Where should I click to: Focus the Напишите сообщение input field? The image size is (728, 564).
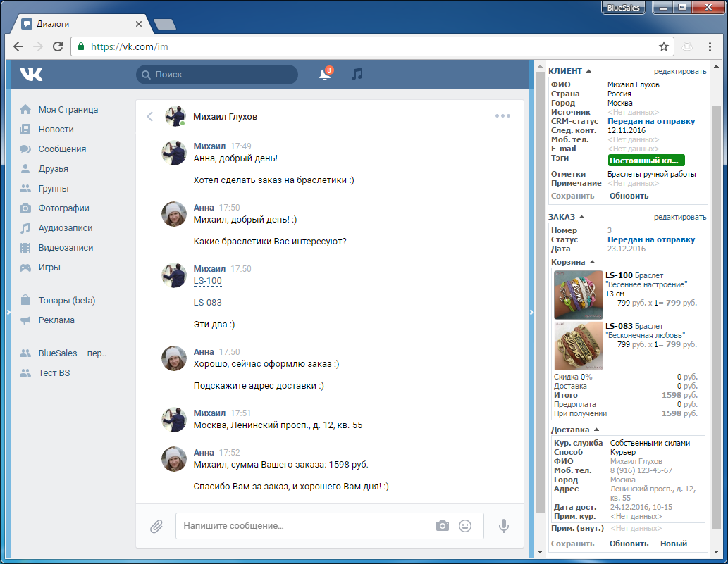(x=303, y=526)
